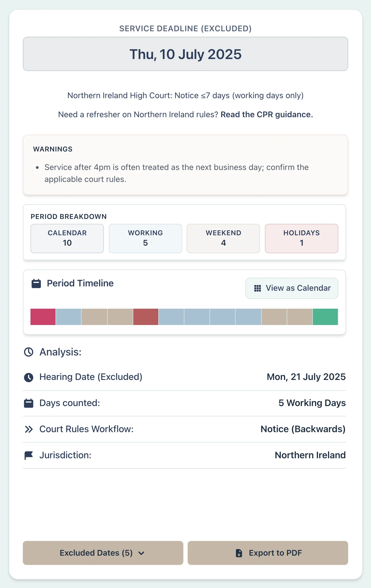
Task: Click the crimson start segment of the timeline
Action: [43, 317]
